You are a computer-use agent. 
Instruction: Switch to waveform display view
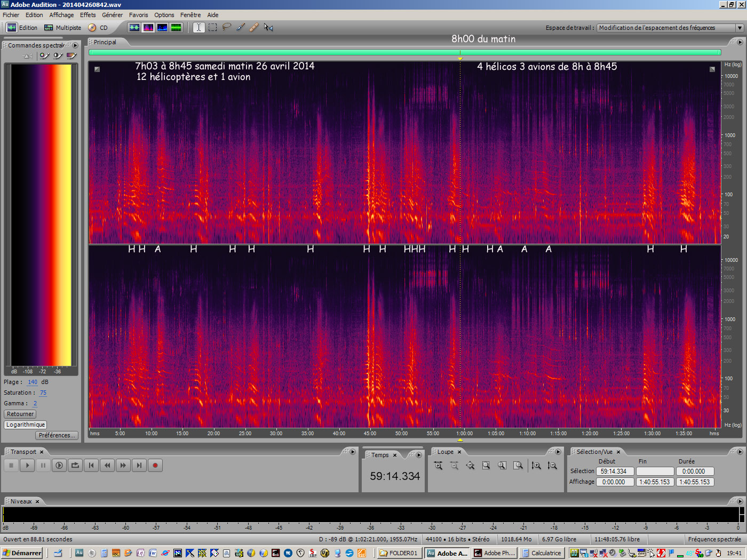pyautogui.click(x=134, y=27)
